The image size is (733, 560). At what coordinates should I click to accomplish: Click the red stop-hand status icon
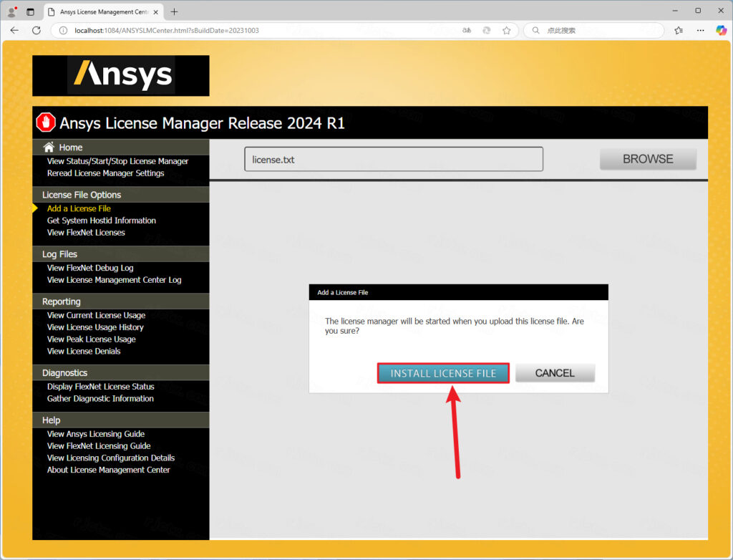[x=46, y=122]
